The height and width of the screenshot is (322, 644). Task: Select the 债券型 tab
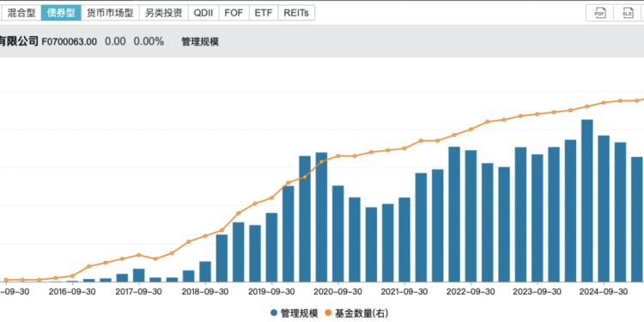point(61,13)
